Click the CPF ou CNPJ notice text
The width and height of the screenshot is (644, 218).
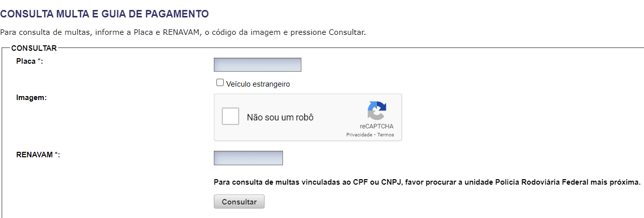tap(427, 182)
